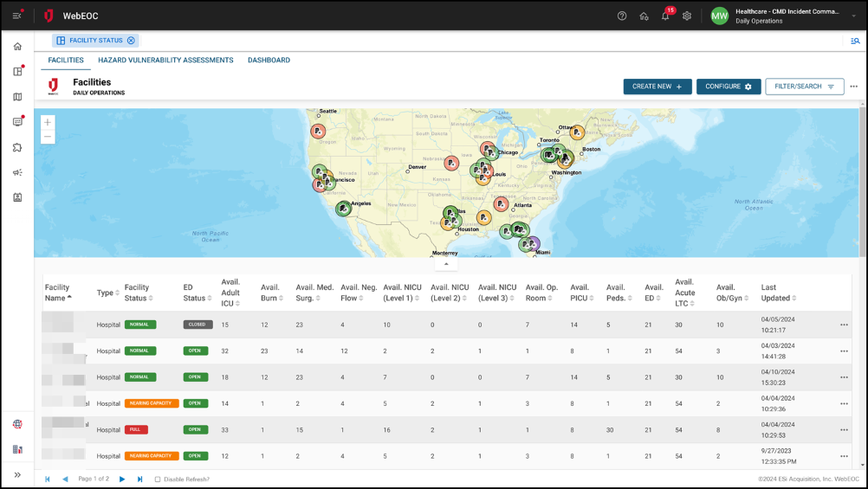
Task: Zoom in on the map
Action: pyautogui.click(x=48, y=123)
